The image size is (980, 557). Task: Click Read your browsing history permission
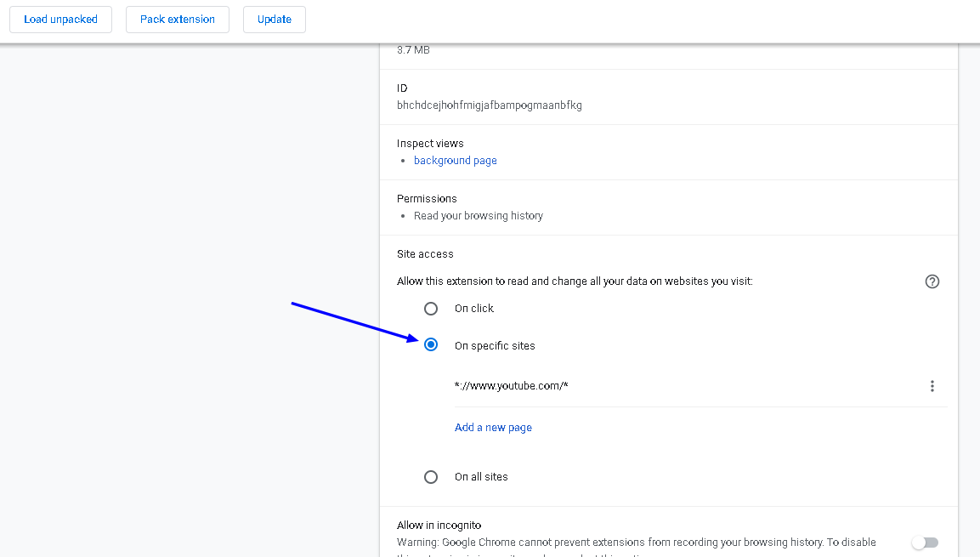click(x=479, y=216)
